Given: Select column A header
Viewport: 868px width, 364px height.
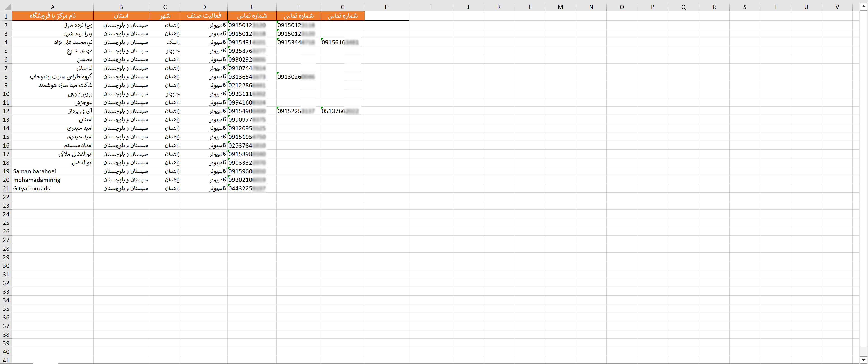Looking at the screenshot, I should tap(53, 7).
